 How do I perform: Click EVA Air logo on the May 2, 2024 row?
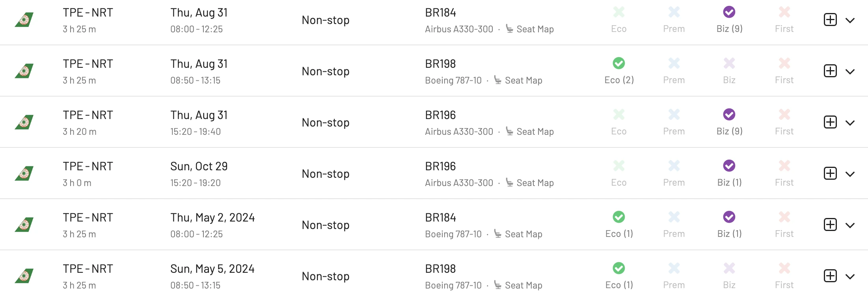point(24,225)
